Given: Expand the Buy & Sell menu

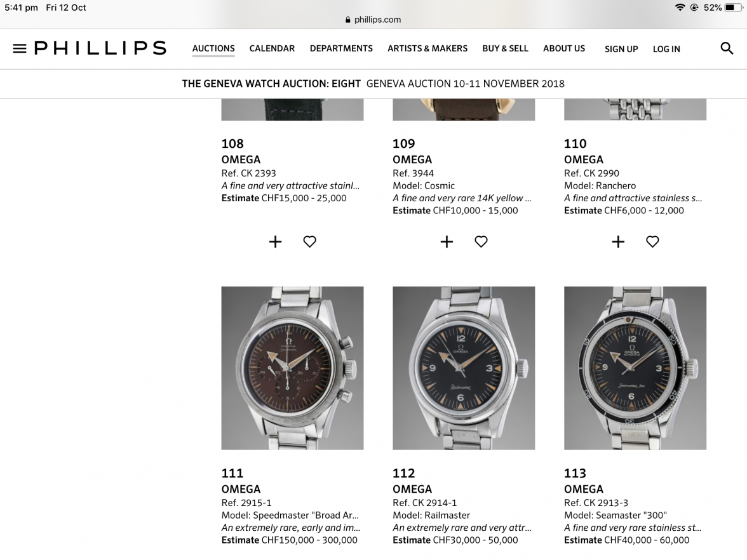Looking at the screenshot, I should coord(505,48).
